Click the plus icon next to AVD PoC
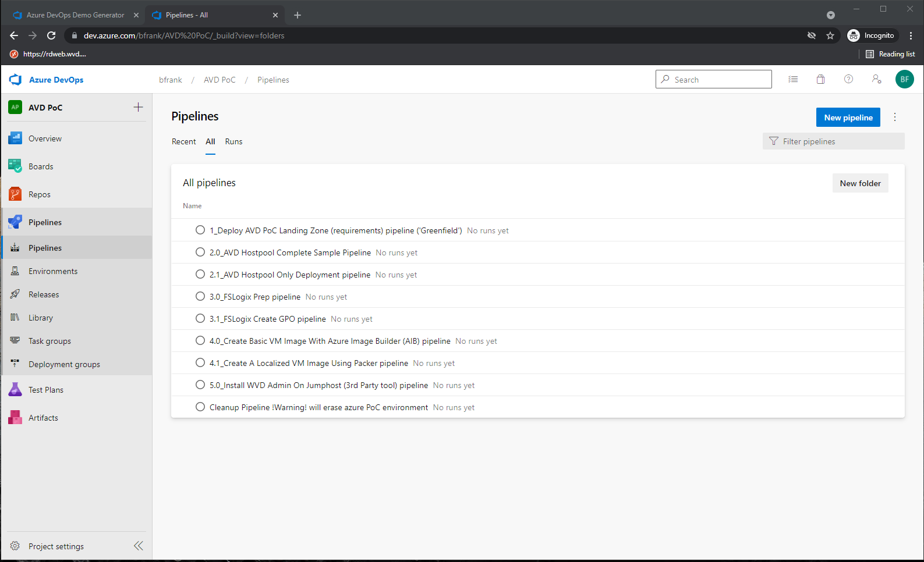The height and width of the screenshot is (562, 924). click(138, 107)
